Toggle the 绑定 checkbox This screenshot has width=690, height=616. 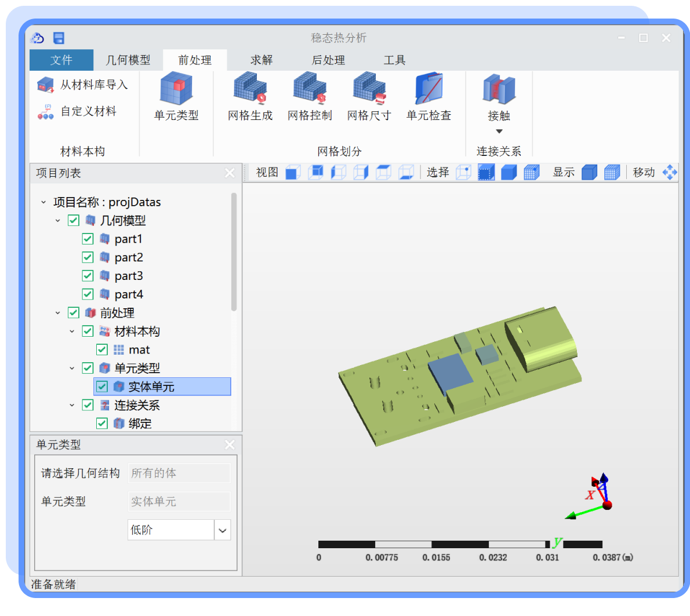[101, 424]
